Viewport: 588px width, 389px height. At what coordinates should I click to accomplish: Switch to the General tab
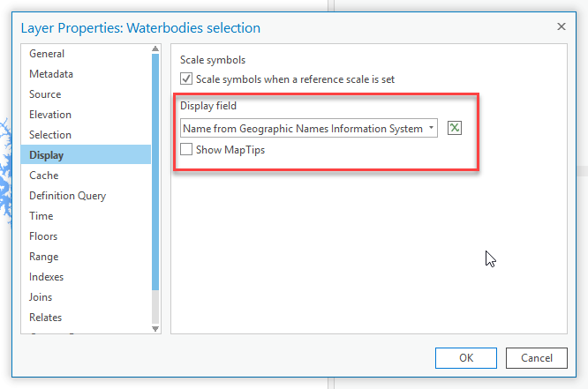point(47,54)
